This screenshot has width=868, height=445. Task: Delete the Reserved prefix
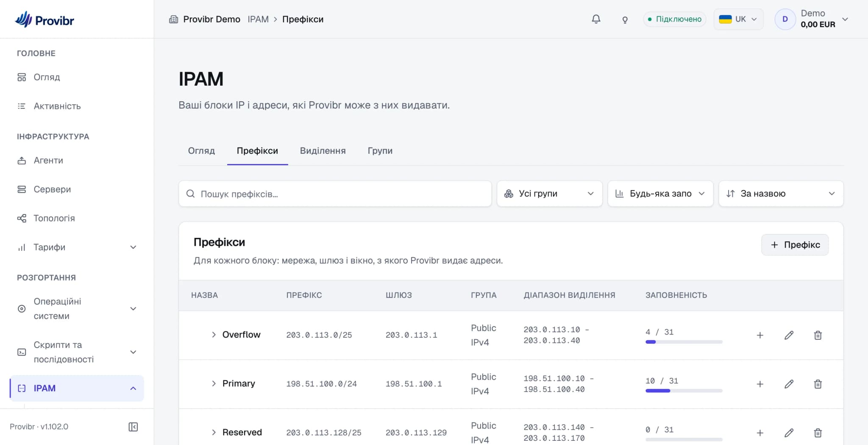pyautogui.click(x=818, y=433)
